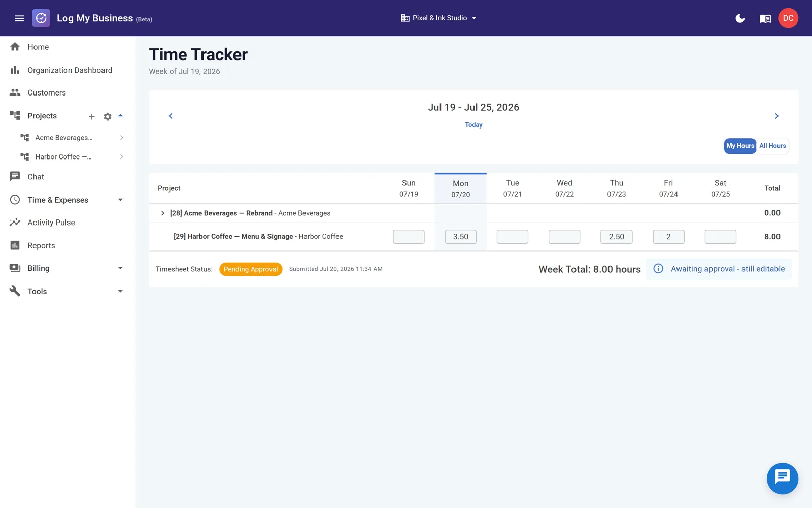The image size is (812, 508).
Task: Click the awaiting approval info icon
Action: pyautogui.click(x=658, y=269)
